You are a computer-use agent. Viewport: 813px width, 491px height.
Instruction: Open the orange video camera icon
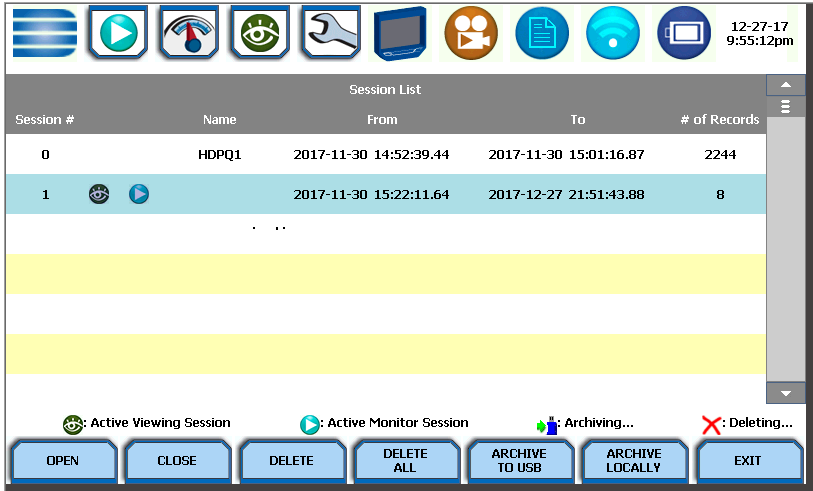(471, 34)
